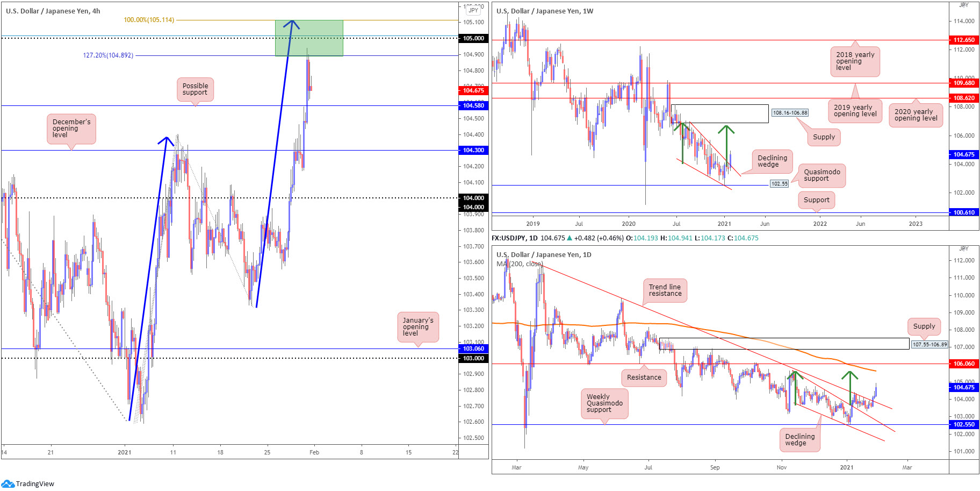980x491 pixels.
Task: Click the 104.580 blue price label
Action: pyautogui.click(x=473, y=105)
